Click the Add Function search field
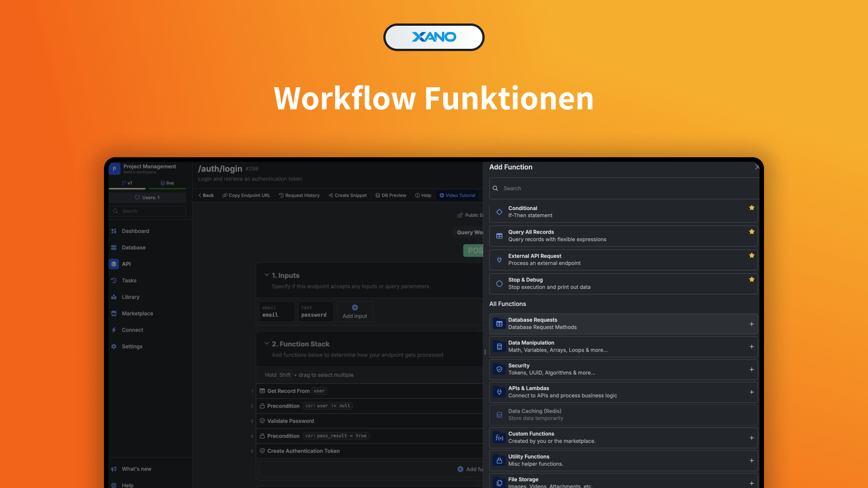The height and width of the screenshot is (488, 868). pos(624,188)
